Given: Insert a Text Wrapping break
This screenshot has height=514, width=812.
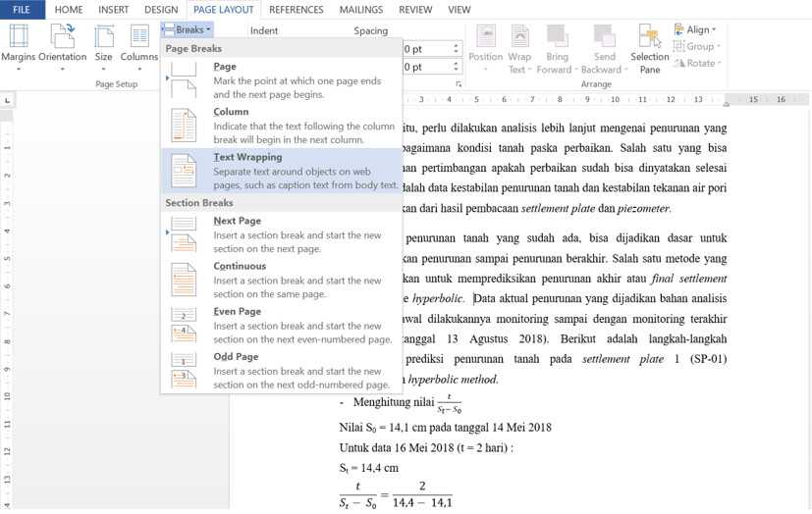Looking at the screenshot, I should [x=282, y=171].
